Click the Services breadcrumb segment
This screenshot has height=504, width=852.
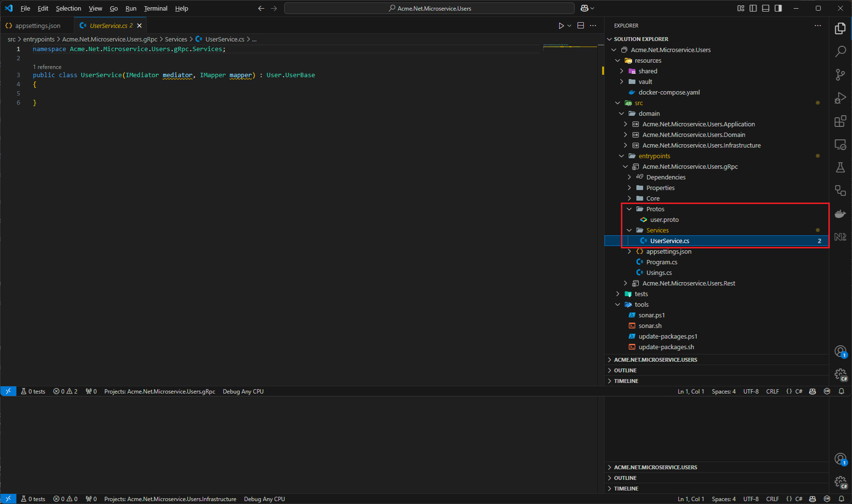coord(176,39)
